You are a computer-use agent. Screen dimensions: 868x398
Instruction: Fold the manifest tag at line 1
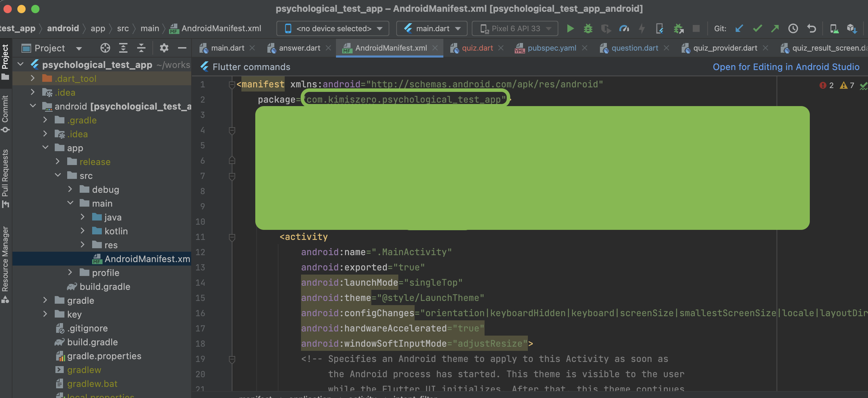pos(232,84)
